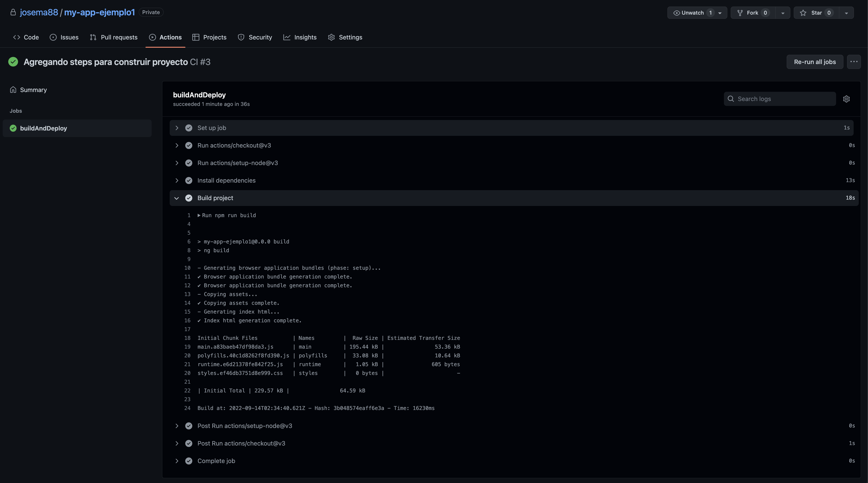Click the green buildAndDeploy job status icon
Image resolution: width=868 pixels, height=483 pixels.
tap(13, 128)
